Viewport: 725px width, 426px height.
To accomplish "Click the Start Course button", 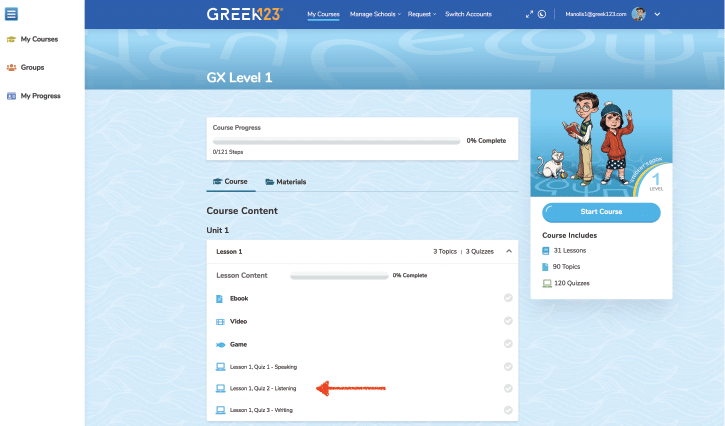I will pos(601,212).
